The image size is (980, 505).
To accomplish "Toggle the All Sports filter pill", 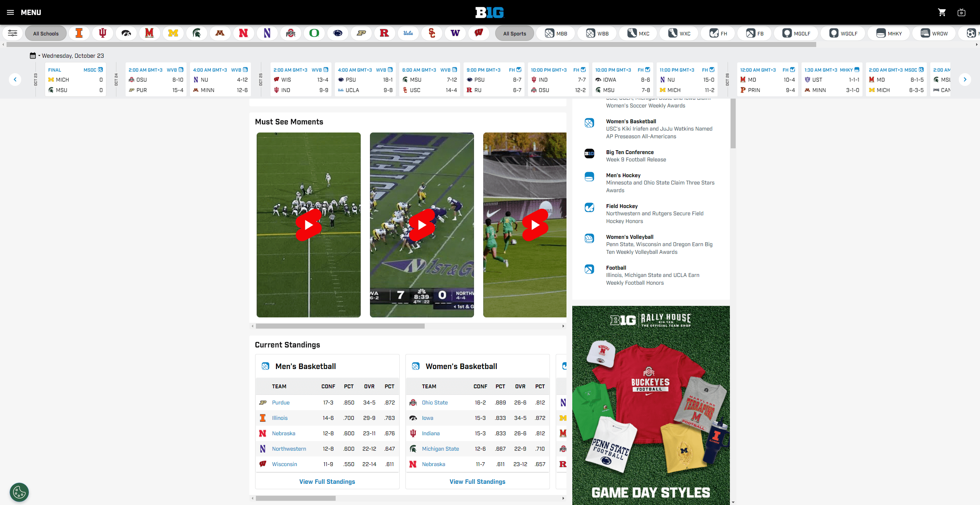I will pyautogui.click(x=514, y=34).
